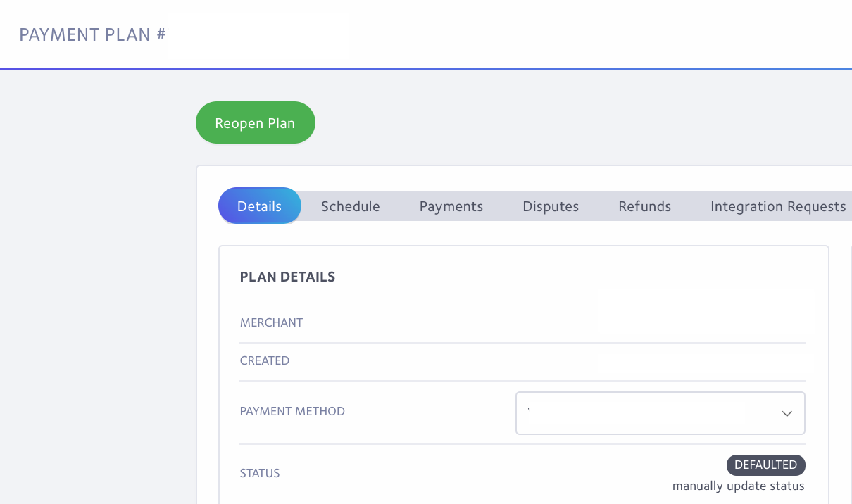Click the PAYMENT PLAN # page title
Screen dimensions: 852x504
tap(92, 34)
